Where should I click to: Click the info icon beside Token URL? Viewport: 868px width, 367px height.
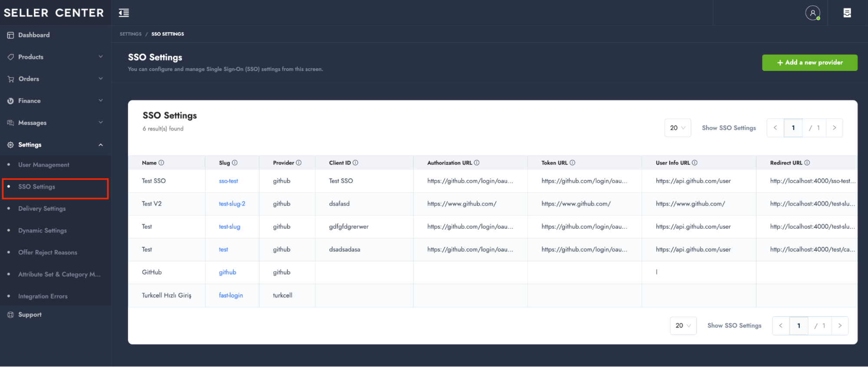[x=572, y=163]
